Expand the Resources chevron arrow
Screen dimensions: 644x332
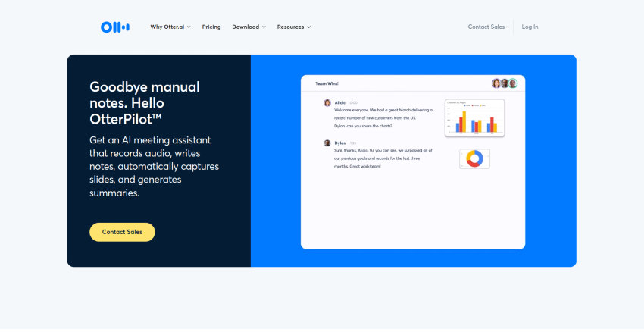[x=309, y=27]
